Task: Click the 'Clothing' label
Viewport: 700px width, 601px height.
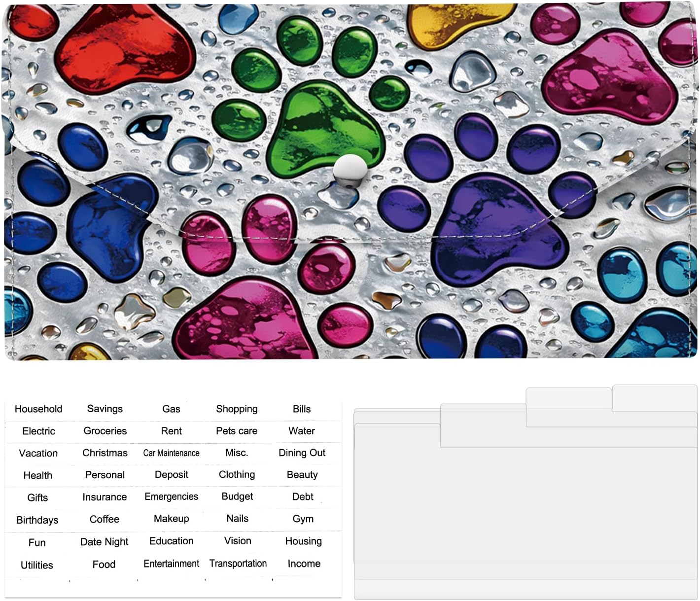Action: (237, 475)
